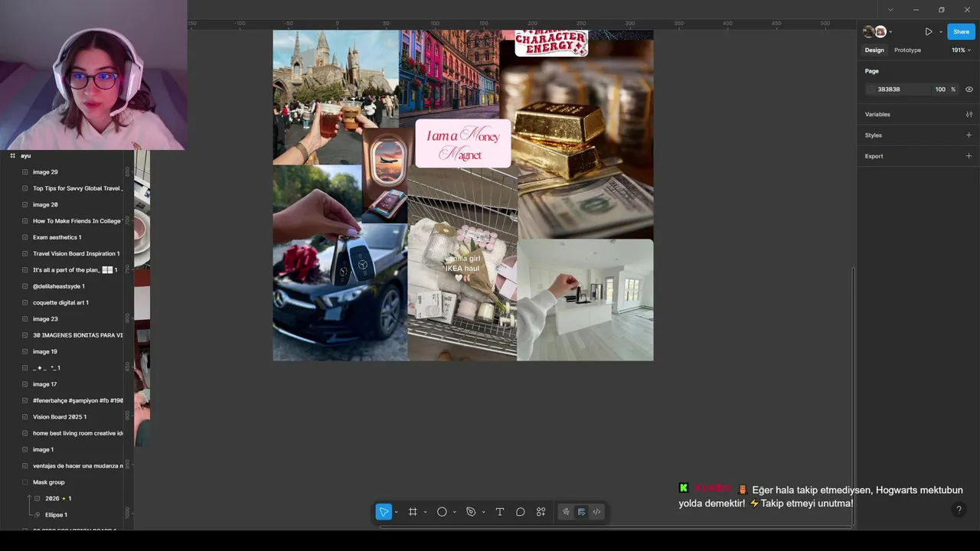Switch to Dev Mode code view
980x551 pixels.
[x=596, y=512]
